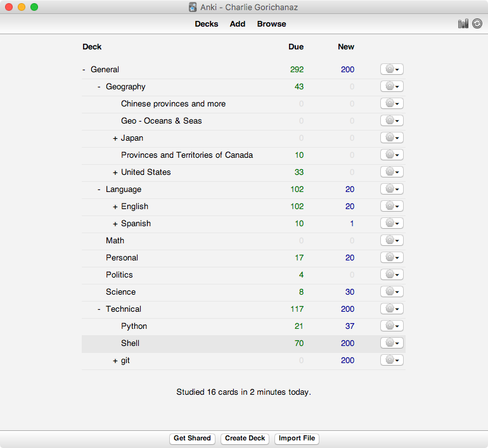Screen dimensions: 488x448
Task: Collapse the Language subdeck
Action: pos(99,189)
